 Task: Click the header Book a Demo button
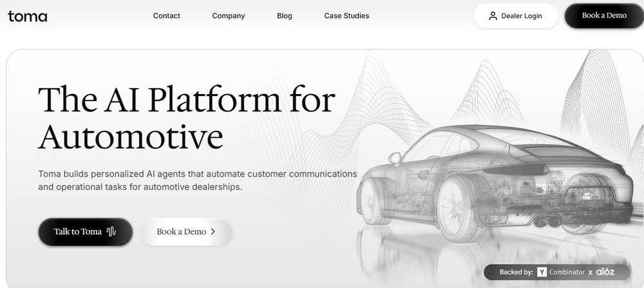(x=604, y=15)
